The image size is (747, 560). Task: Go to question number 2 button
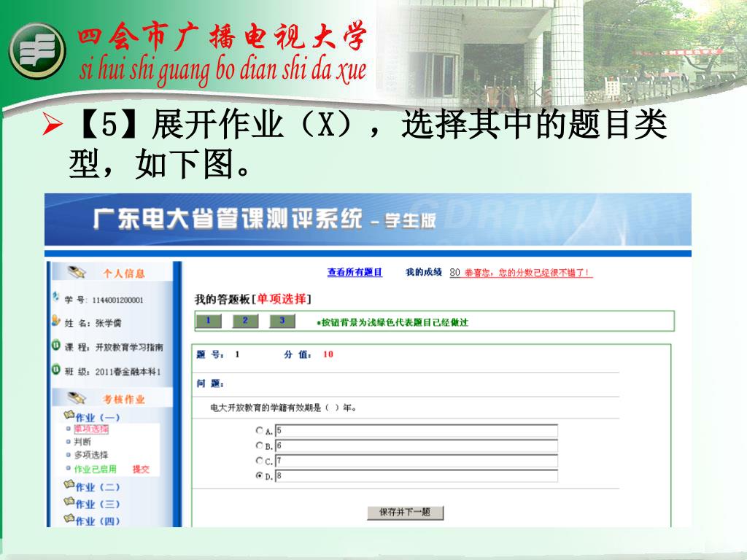(x=245, y=321)
